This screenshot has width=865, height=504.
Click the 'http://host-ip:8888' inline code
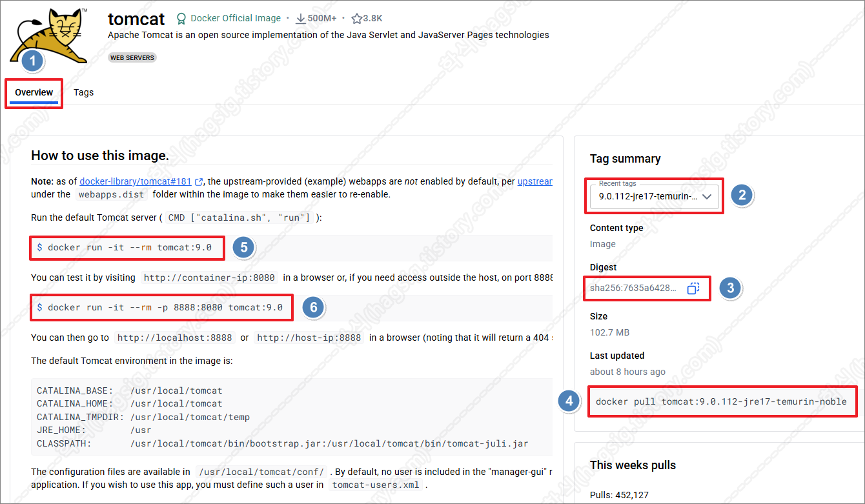tap(309, 338)
